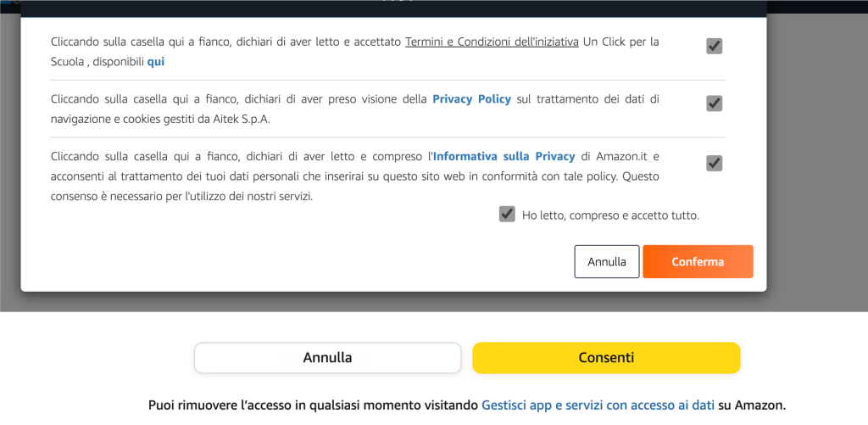Click Annulla next to the Conferma button

pos(607,261)
